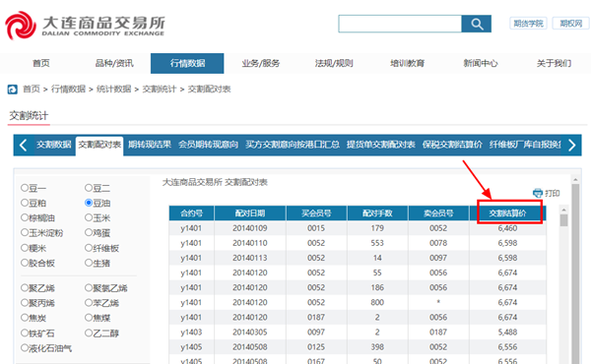This screenshot has height=364, width=591.
Task: Open 法规/规则 navigation menu
Action: [334, 63]
